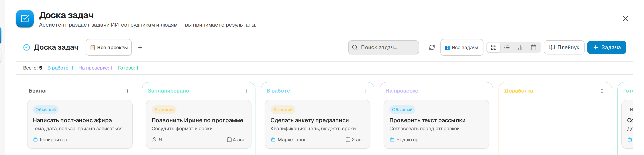The image size is (644, 155).
Task: Click the Всего: 5 counter
Action: tap(33, 68)
